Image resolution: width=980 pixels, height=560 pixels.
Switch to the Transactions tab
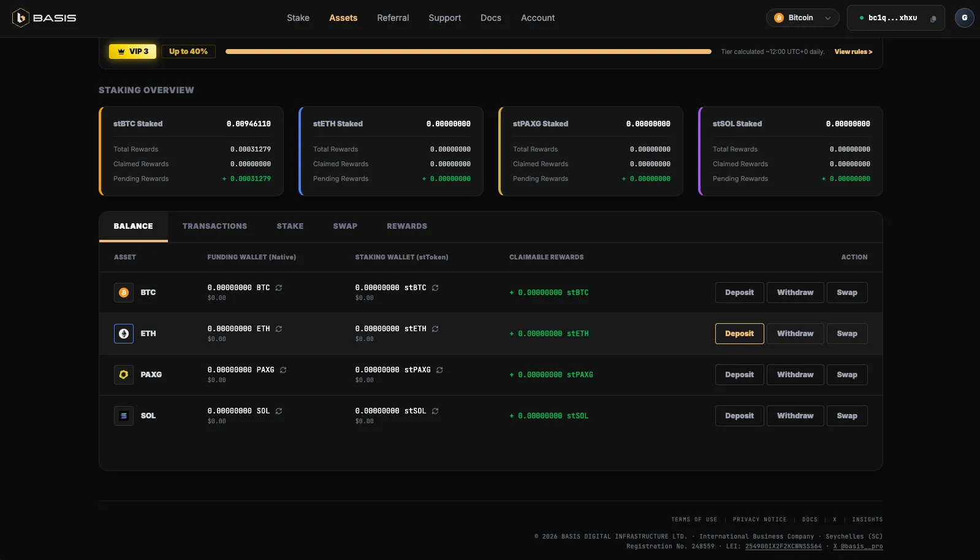pos(215,226)
